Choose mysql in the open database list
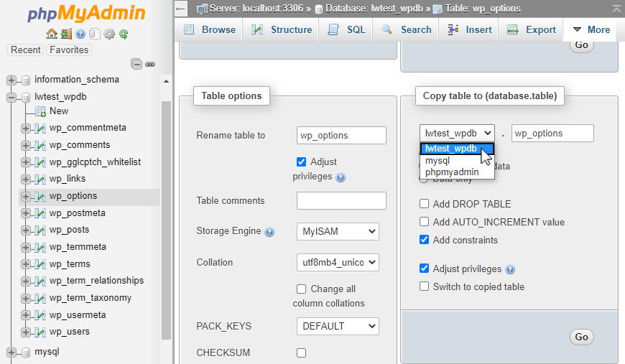Image resolution: width=625 pixels, height=364 pixels. click(x=457, y=161)
